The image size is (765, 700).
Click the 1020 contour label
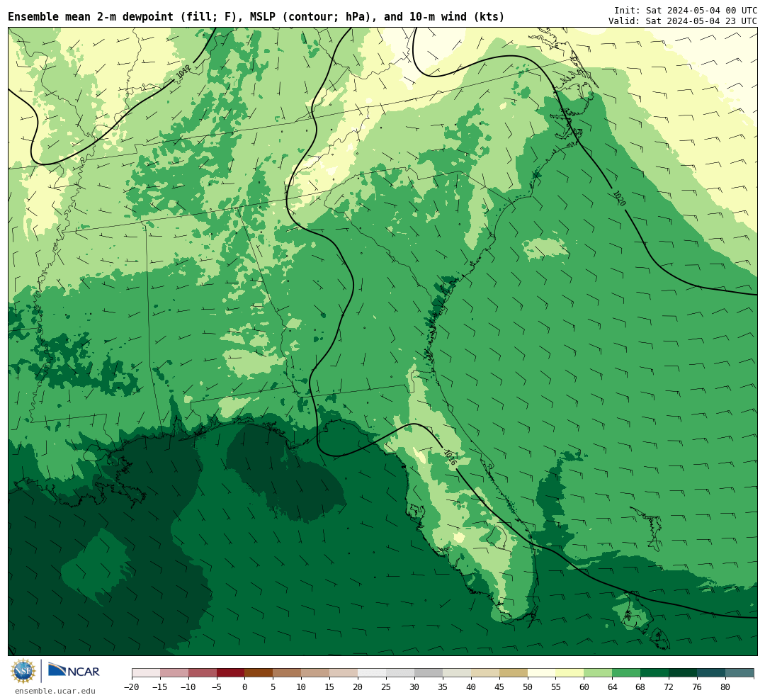pos(619,198)
